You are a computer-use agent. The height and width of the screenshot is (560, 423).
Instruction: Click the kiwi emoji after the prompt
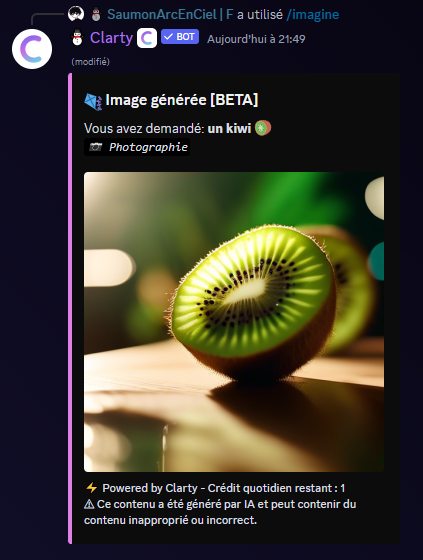pyautogui.click(x=263, y=128)
